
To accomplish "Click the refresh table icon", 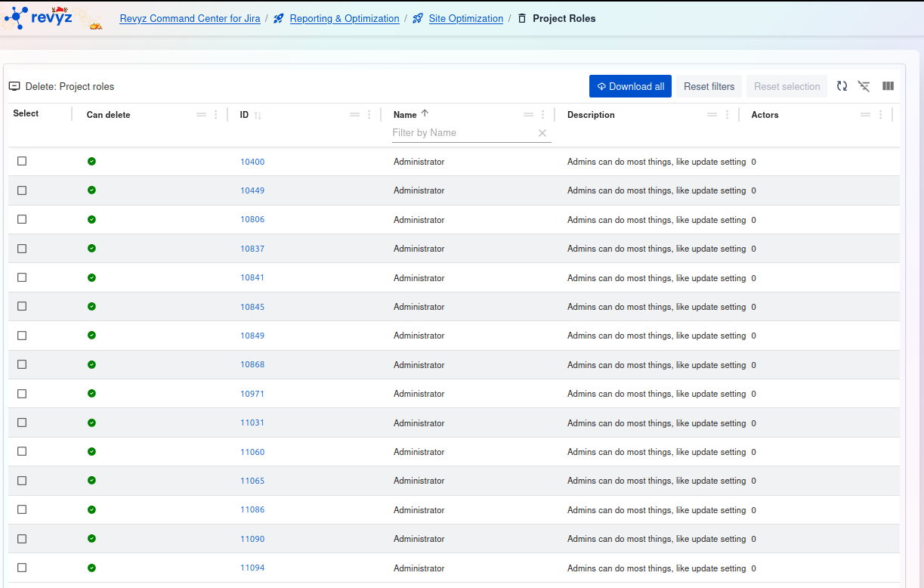I will [842, 86].
